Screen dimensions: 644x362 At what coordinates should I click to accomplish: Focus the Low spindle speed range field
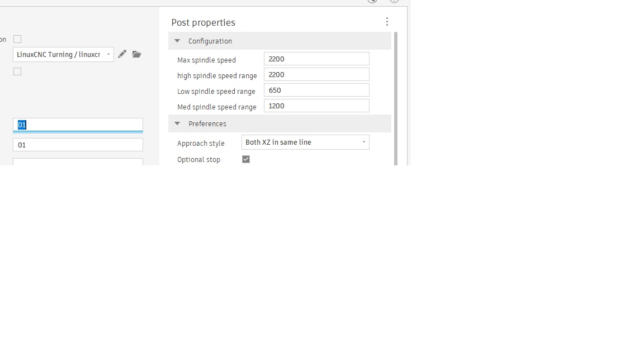point(316,90)
